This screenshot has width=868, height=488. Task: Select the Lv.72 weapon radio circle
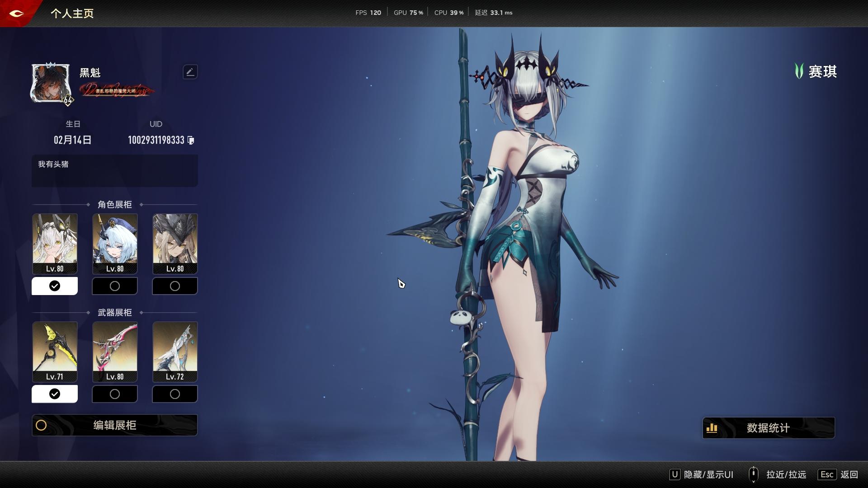tap(175, 394)
